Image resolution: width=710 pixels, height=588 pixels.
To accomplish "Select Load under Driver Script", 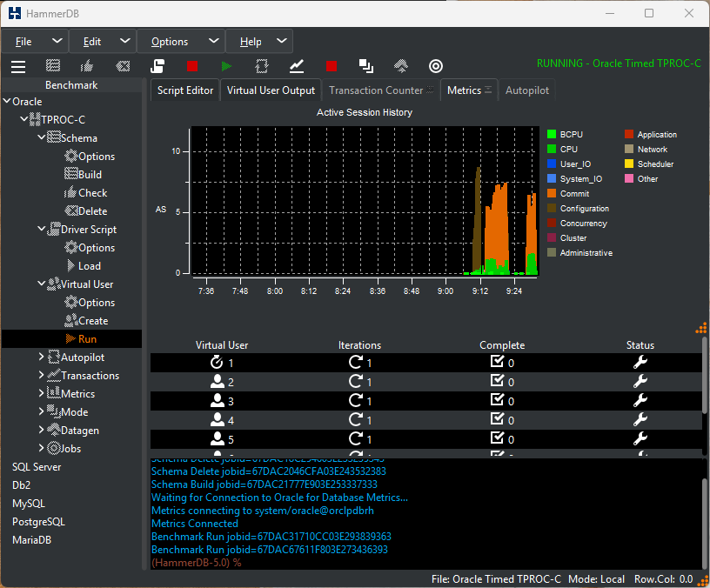I will [x=84, y=266].
